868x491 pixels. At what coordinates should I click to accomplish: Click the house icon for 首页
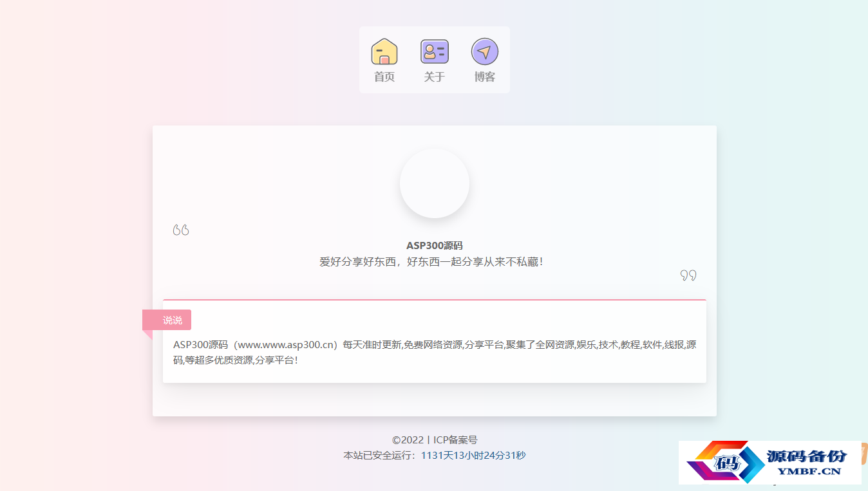point(384,51)
